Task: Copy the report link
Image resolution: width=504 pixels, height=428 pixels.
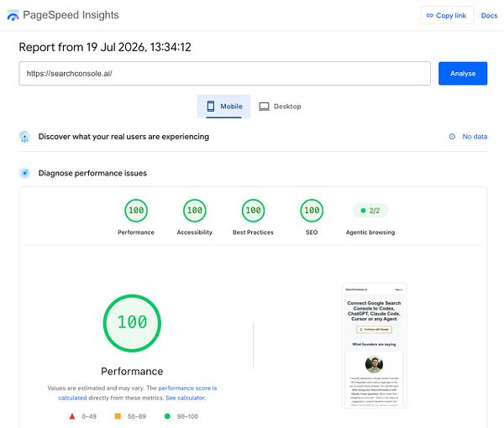Action: [447, 15]
